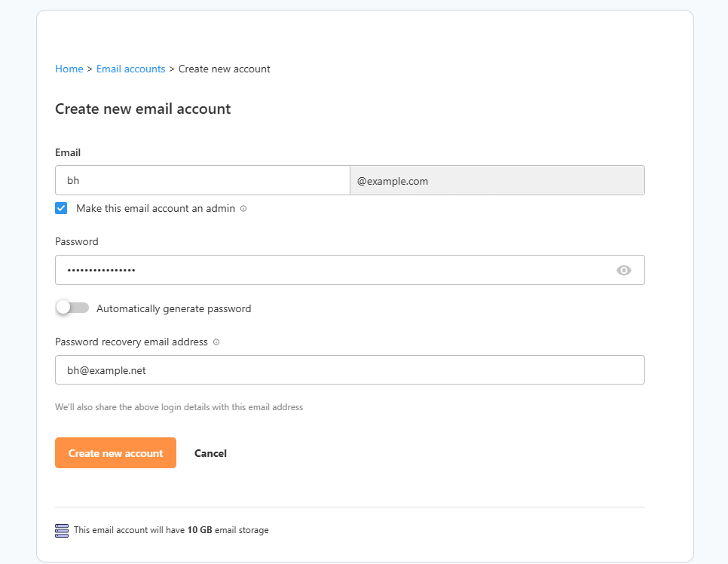Open the Email accounts breadcrumb link

pyautogui.click(x=130, y=69)
